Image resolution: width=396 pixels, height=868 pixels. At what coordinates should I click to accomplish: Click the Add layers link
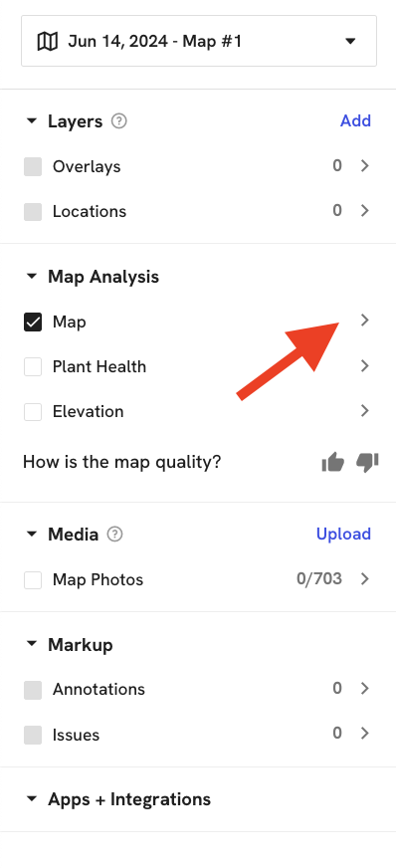(x=355, y=120)
